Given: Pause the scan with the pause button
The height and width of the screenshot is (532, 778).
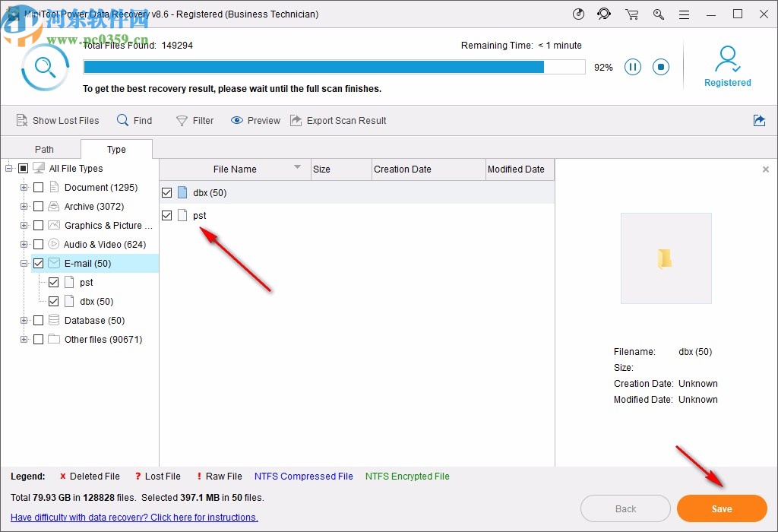Looking at the screenshot, I should 633,67.
